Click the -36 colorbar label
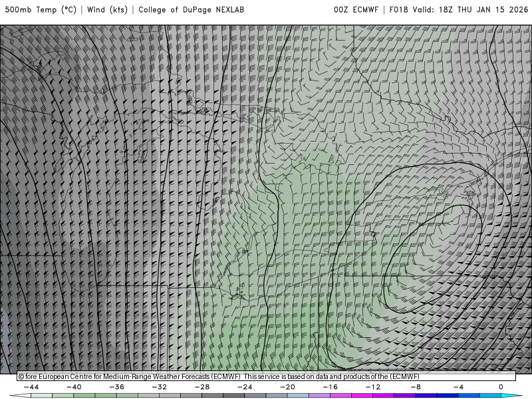 tap(117, 387)
